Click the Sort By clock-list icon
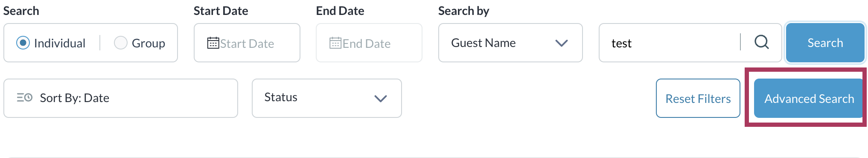Viewport: 868px width, 158px height. coord(25,98)
